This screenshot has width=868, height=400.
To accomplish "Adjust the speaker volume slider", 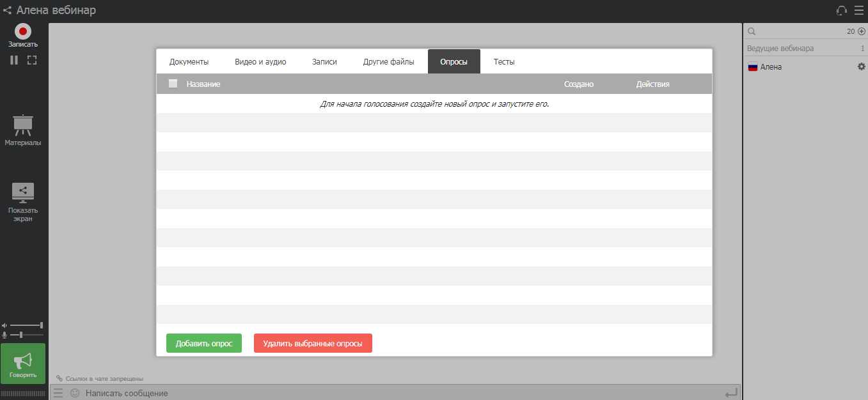I will point(27,325).
